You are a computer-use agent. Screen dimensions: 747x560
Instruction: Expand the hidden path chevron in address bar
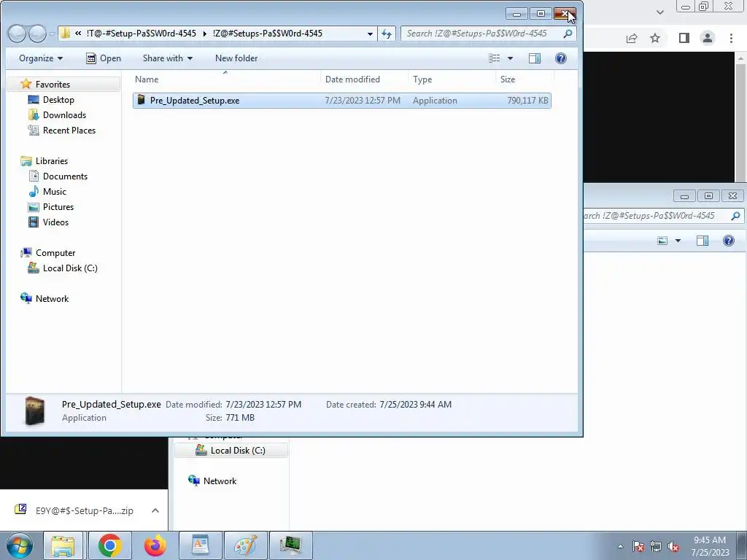78,34
